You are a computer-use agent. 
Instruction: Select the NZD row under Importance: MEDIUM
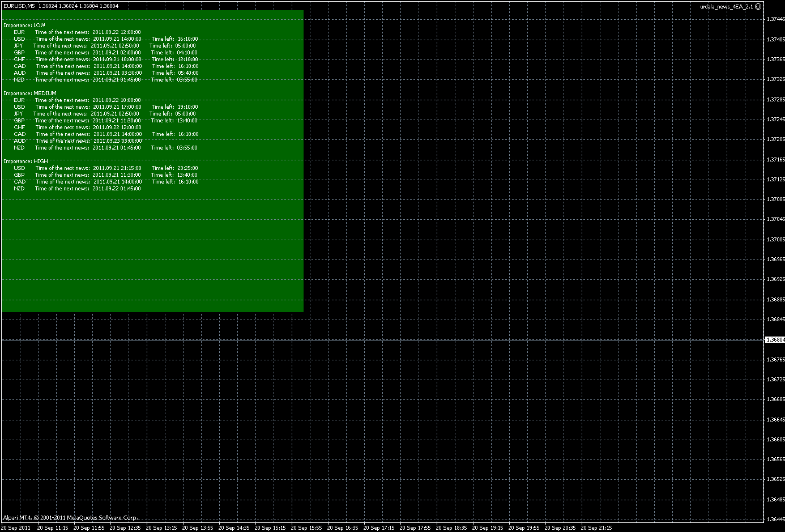[x=105, y=148]
